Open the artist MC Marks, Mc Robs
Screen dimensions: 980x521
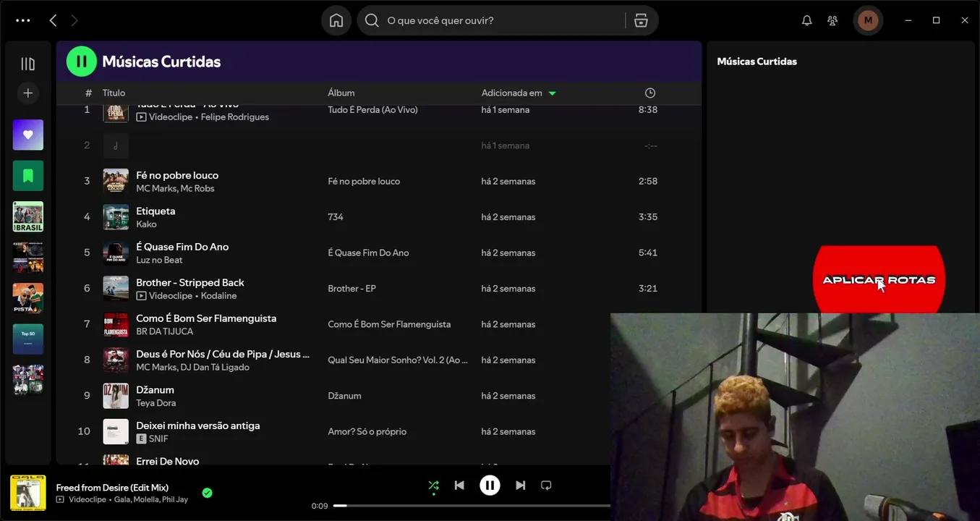coord(175,188)
